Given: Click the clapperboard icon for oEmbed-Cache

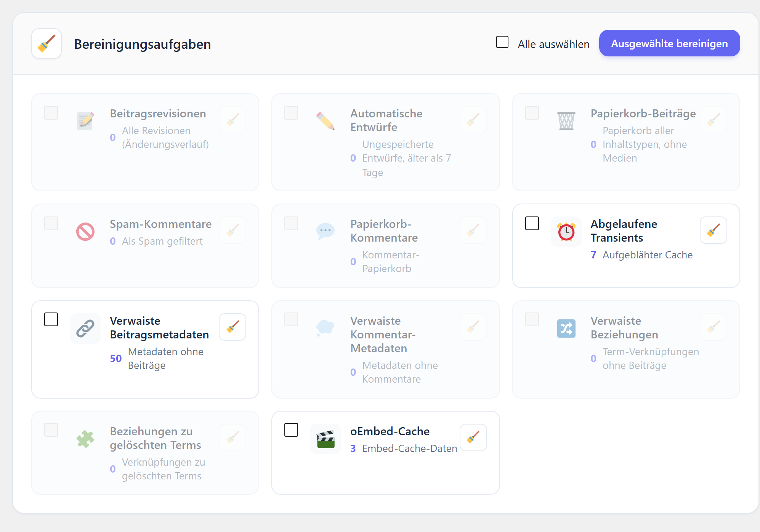Looking at the screenshot, I should tap(325, 439).
